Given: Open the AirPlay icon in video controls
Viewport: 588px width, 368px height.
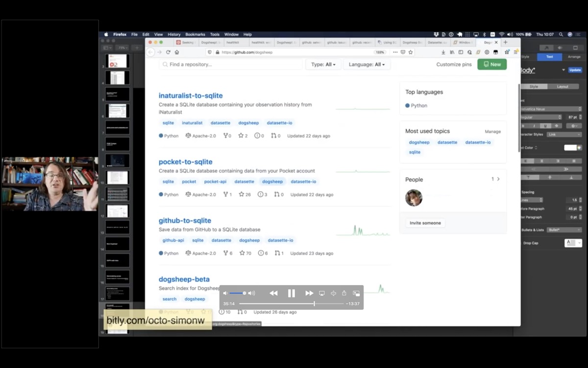Looking at the screenshot, I should (x=322, y=293).
